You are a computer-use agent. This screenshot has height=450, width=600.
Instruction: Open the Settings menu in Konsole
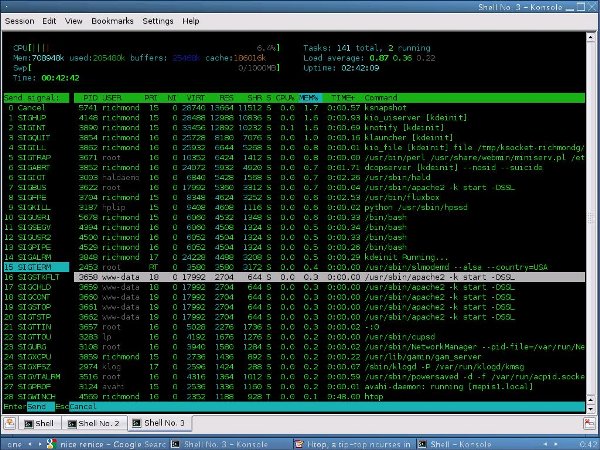(158, 20)
